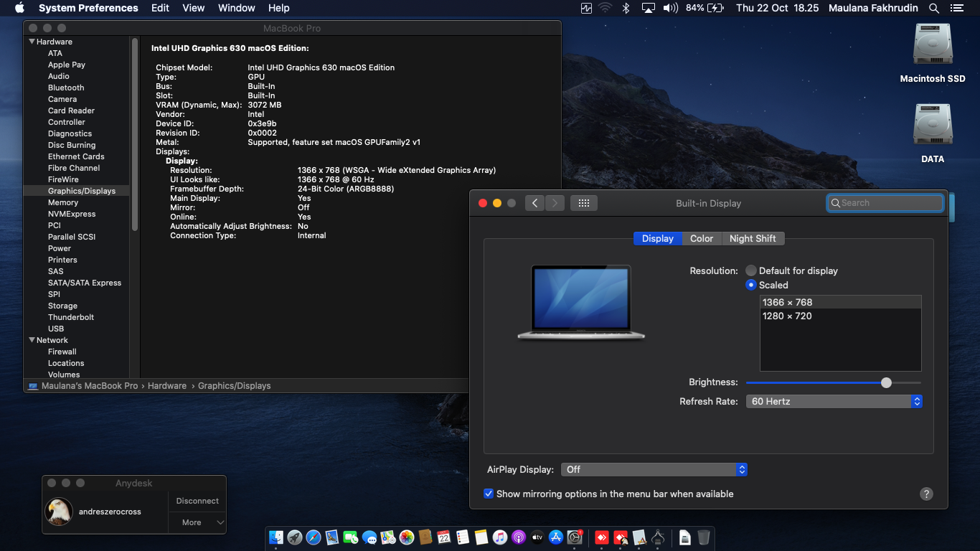Open the AirPlay menu bar icon
Image resolution: width=980 pixels, height=551 pixels.
649,8
